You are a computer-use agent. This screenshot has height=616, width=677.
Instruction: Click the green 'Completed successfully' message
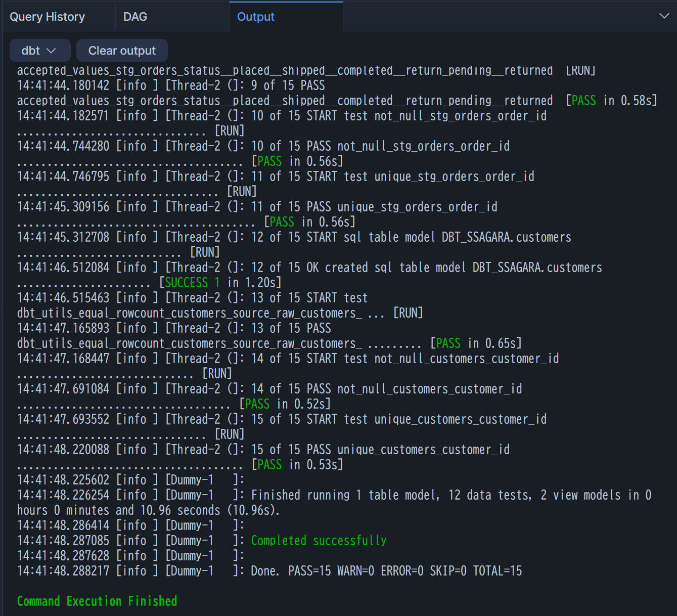319,541
